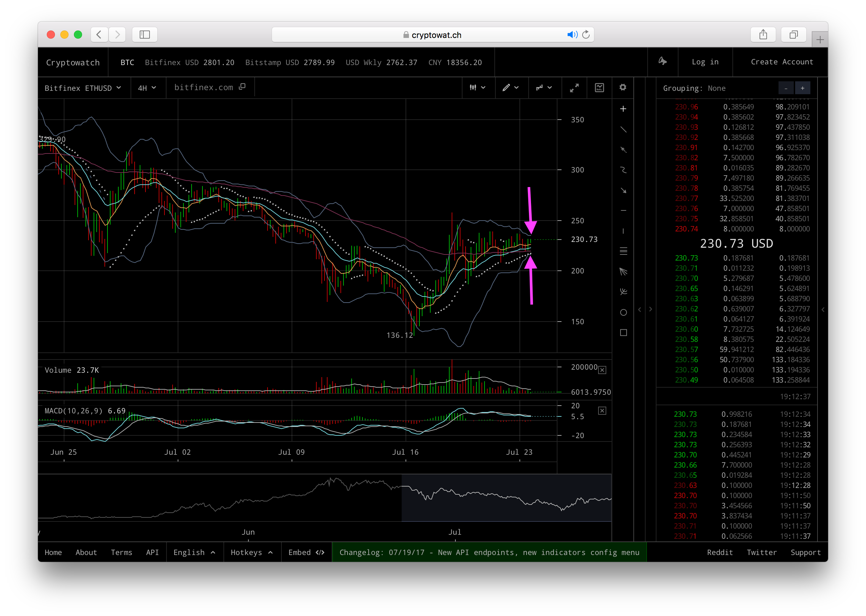Select the freehand curve drawing tool
The width and height of the screenshot is (866, 616).
point(623,170)
